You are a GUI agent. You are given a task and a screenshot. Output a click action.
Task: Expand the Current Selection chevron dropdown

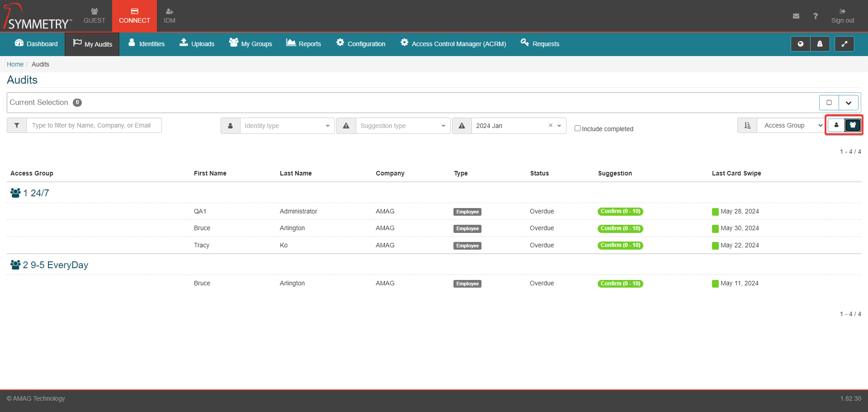click(849, 103)
